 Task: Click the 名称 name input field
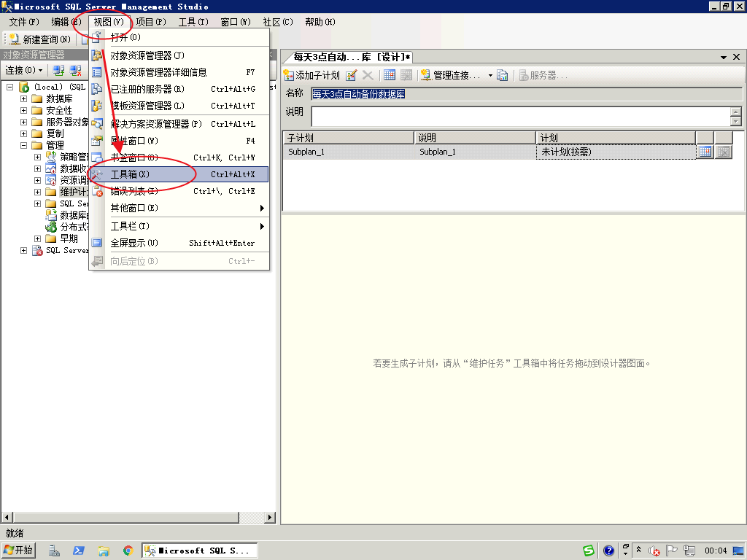pyautogui.click(x=526, y=94)
